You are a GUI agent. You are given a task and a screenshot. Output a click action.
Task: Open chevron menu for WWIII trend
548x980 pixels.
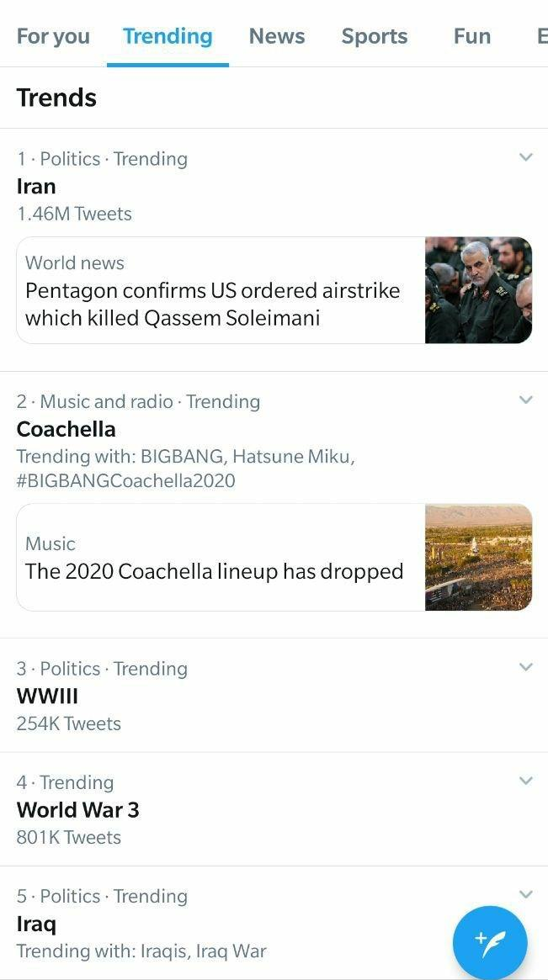526,667
